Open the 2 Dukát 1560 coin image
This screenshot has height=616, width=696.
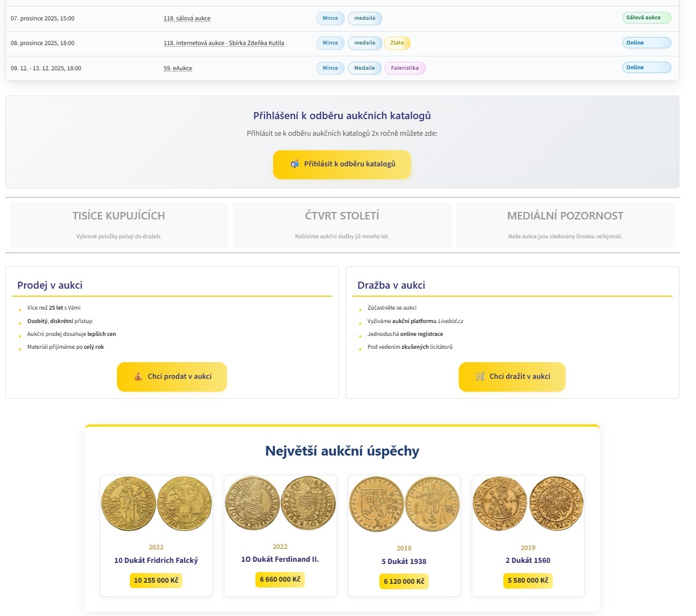tap(528, 504)
